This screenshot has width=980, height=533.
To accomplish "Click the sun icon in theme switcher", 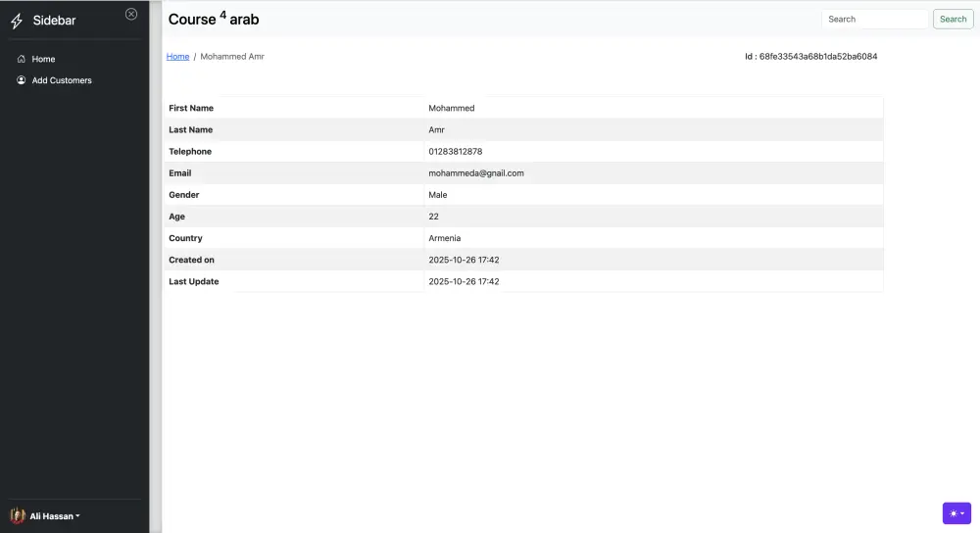I will (953, 513).
